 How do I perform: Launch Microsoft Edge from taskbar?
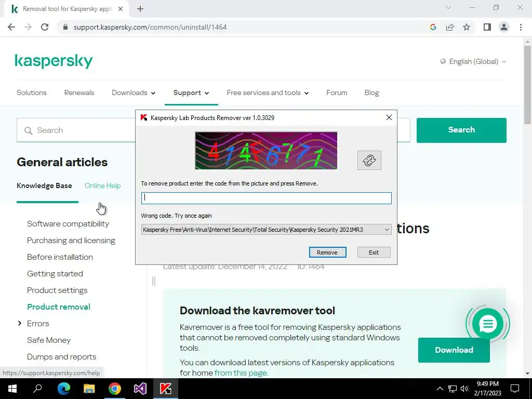pos(63,389)
